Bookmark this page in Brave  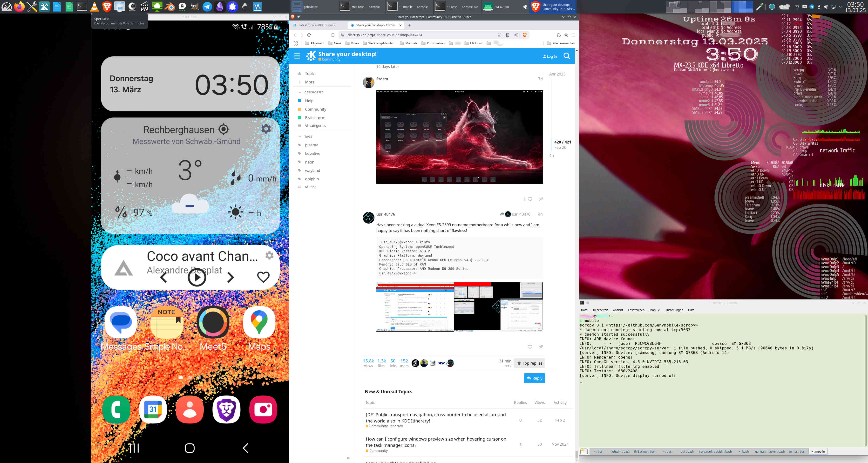(333, 35)
